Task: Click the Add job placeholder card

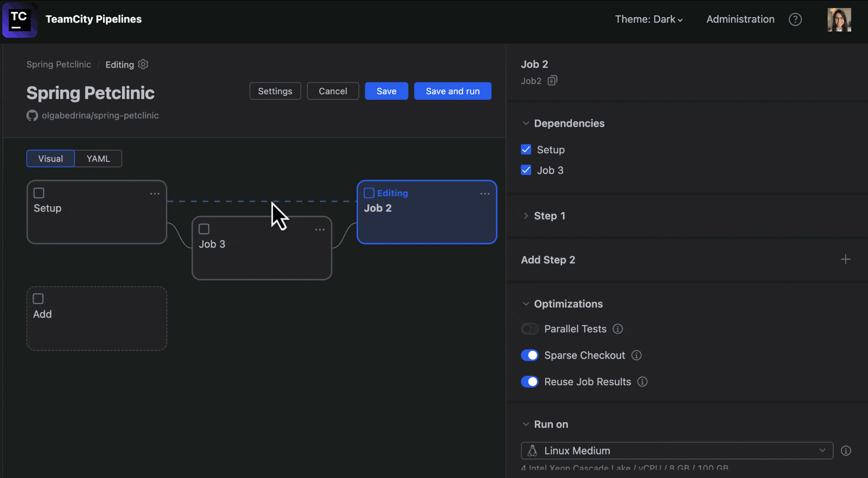Action: pyautogui.click(x=97, y=318)
